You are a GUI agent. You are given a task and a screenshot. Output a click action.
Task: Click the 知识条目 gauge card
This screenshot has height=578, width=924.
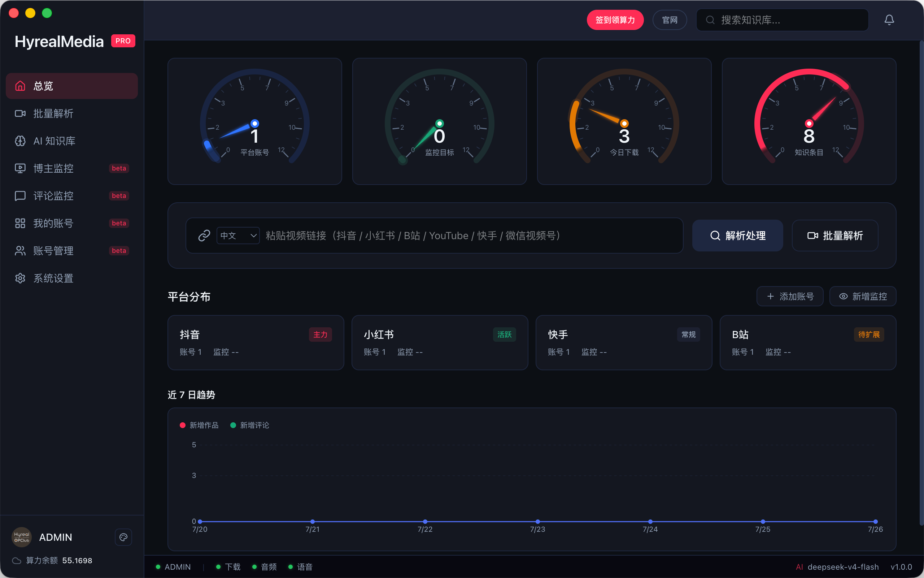(x=809, y=121)
